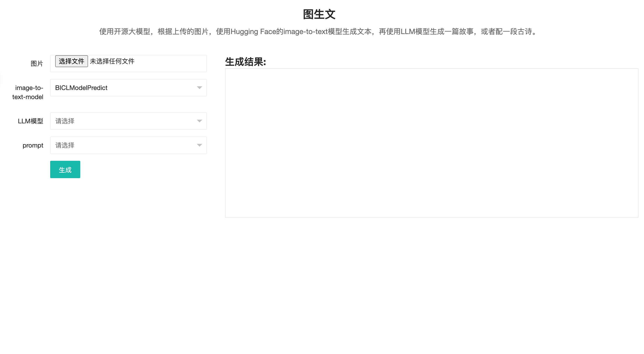This screenshot has width=644, height=354.
Task: Click the 图生文 page title
Action: click(319, 14)
